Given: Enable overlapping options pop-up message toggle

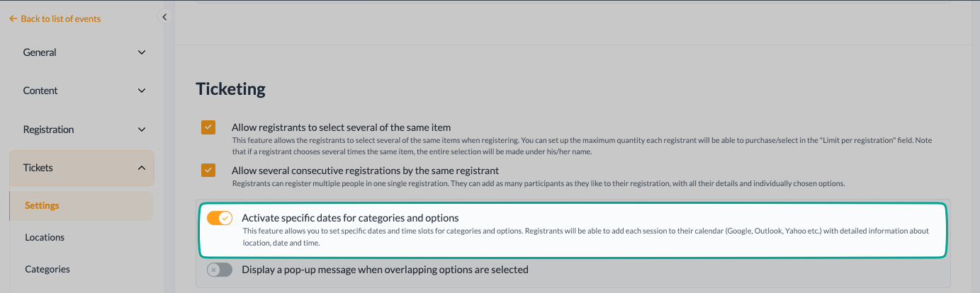Looking at the screenshot, I should (x=220, y=270).
